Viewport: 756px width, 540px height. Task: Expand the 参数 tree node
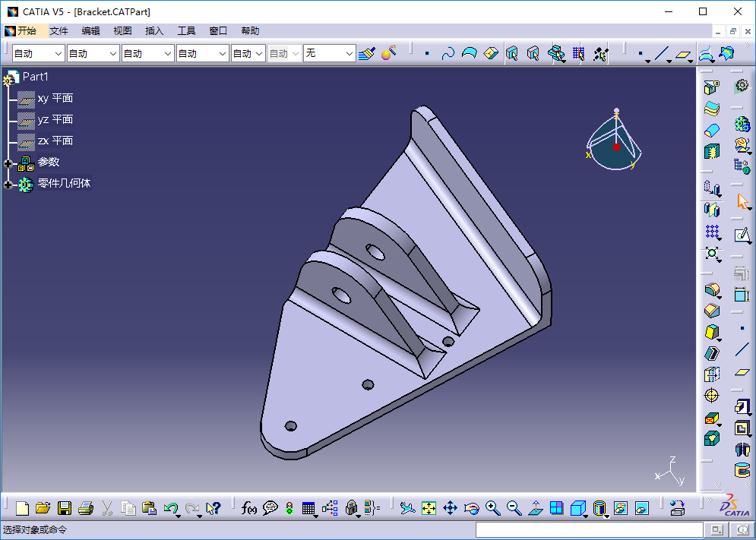coord(8,163)
